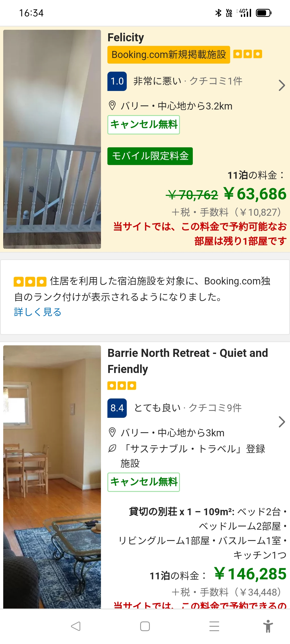This screenshot has height=644, width=290.
Task: Expand Barrie North Retreat chevron arrow
Action: point(281,422)
